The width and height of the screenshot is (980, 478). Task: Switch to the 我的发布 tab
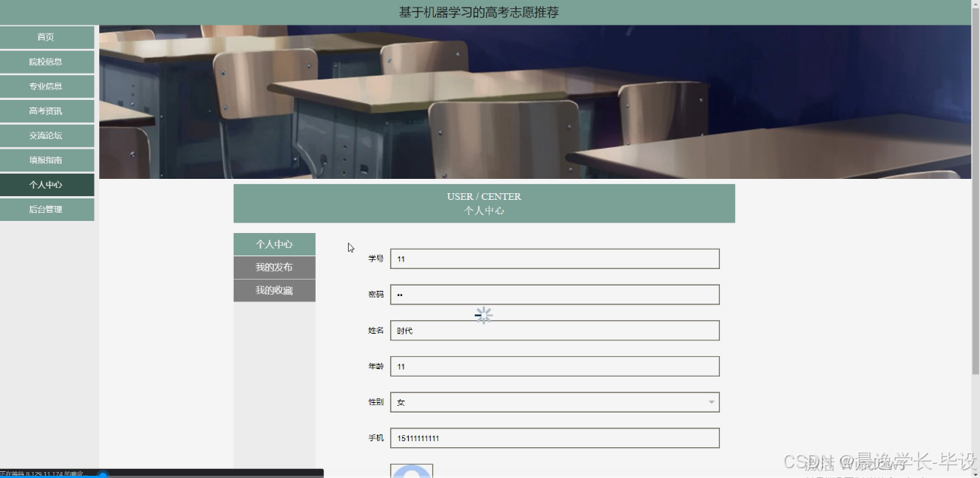(x=274, y=267)
